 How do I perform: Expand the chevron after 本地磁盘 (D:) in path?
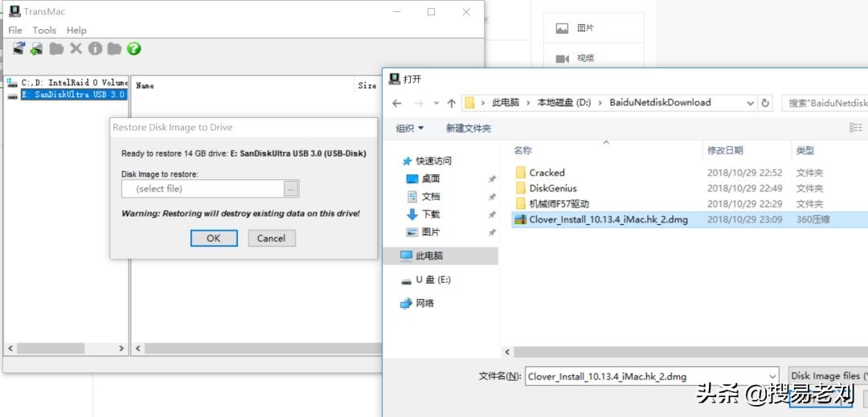[600, 103]
